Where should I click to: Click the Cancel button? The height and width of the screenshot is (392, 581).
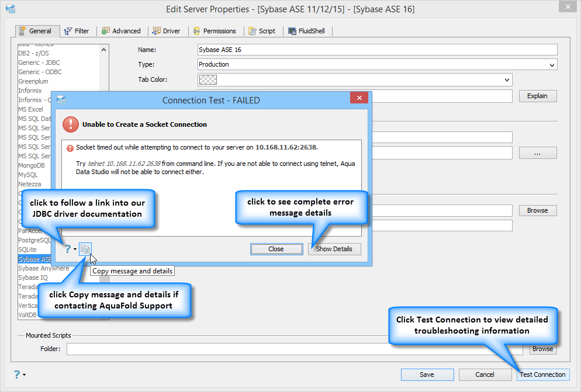click(x=485, y=374)
